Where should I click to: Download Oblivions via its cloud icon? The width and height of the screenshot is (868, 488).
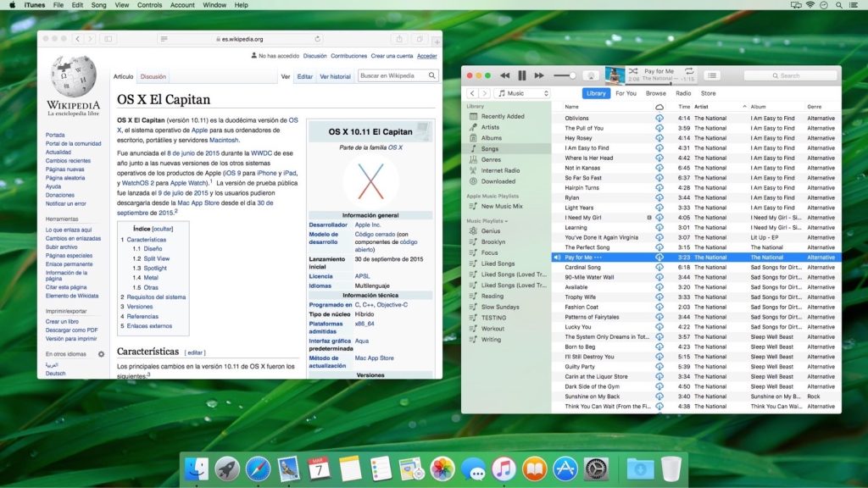[659, 118]
